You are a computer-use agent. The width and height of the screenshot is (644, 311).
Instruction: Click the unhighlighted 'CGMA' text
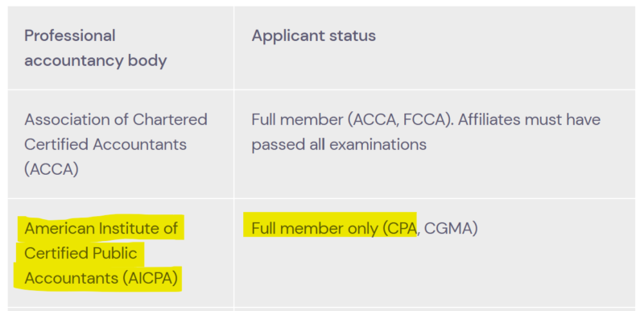tap(451, 229)
